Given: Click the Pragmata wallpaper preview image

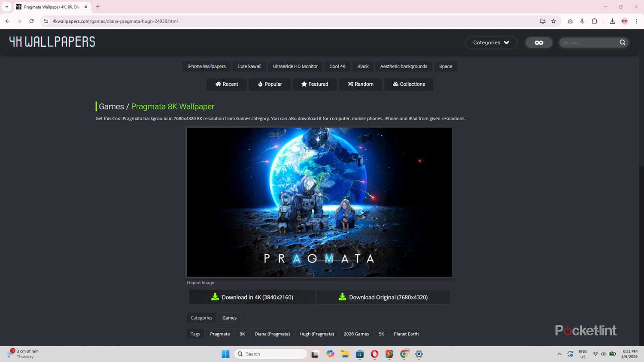Looking at the screenshot, I should pyautogui.click(x=319, y=202).
